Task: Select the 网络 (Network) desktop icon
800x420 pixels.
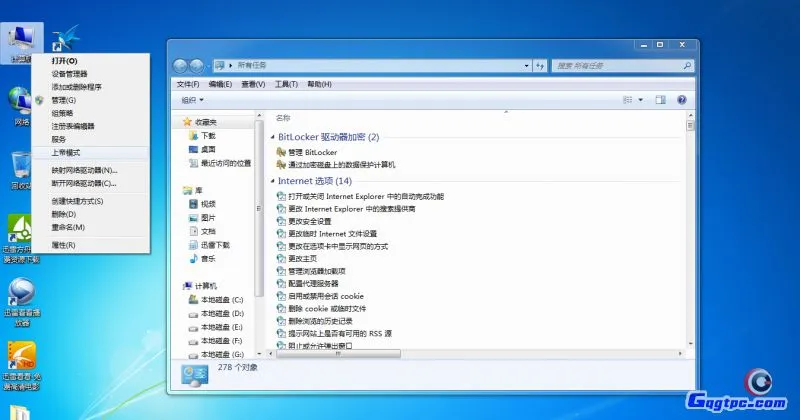Action: 20,106
